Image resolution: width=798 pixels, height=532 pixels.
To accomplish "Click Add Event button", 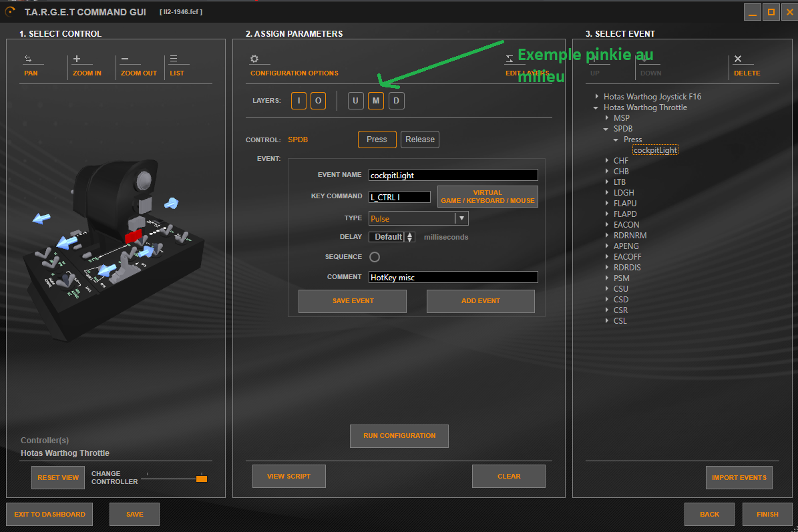I will pyautogui.click(x=480, y=301).
